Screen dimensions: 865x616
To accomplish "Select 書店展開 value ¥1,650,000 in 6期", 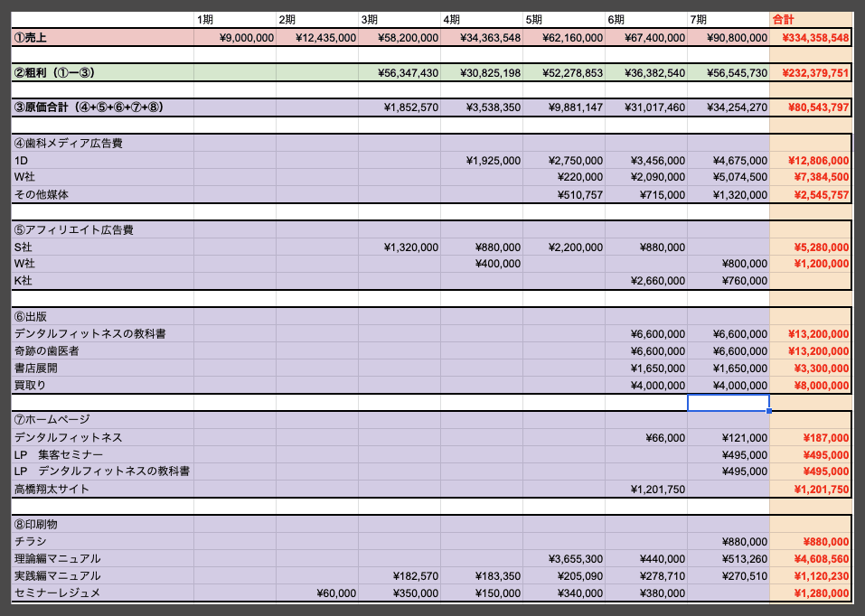I will [x=646, y=368].
